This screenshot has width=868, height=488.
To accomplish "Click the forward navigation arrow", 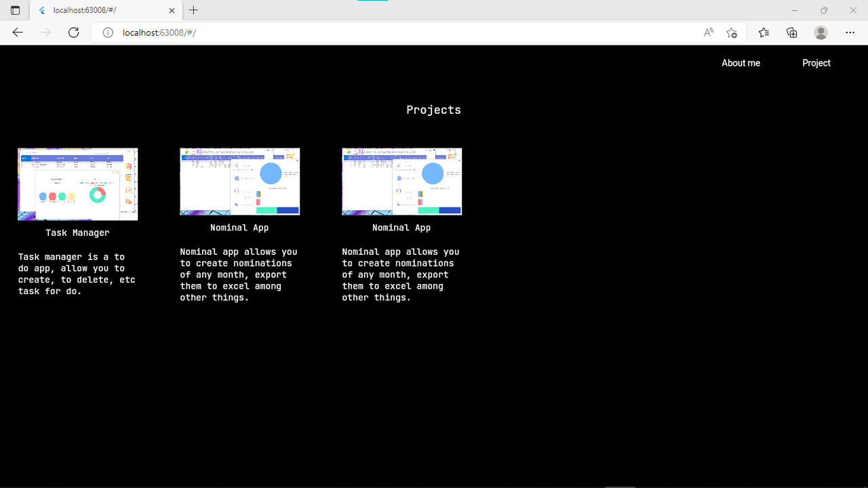I will (45, 32).
